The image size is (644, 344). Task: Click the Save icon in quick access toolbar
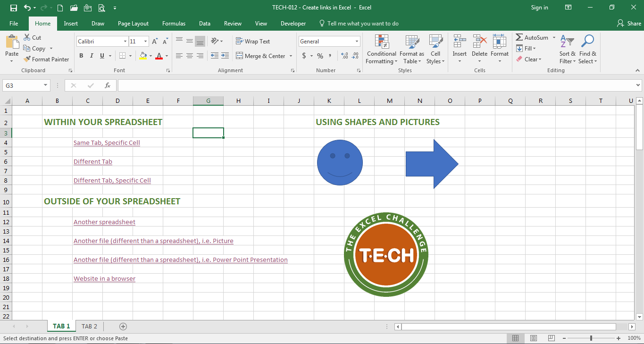tap(13, 8)
